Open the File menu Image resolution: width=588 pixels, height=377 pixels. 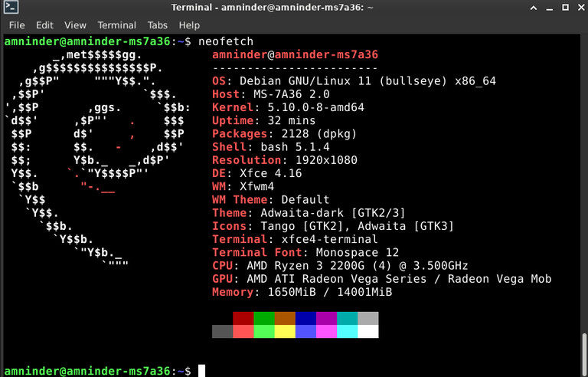click(x=17, y=25)
